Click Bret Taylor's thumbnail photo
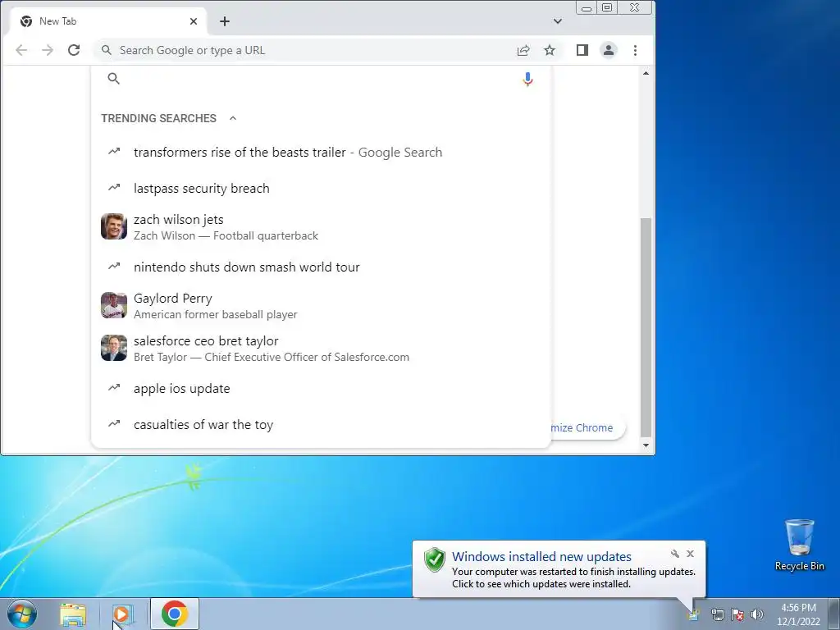The image size is (840, 630). click(x=114, y=348)
